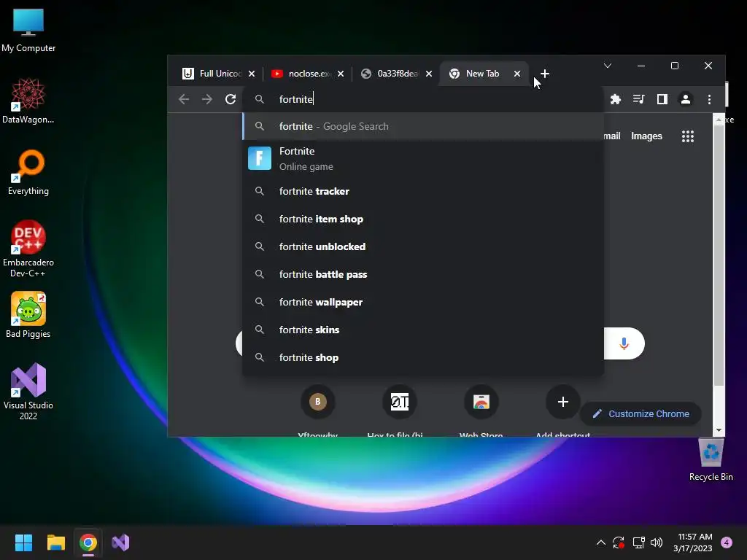Click the page vertical scrollbar thumb
Viewport: 747px width, 560px height.
(719, 254)
